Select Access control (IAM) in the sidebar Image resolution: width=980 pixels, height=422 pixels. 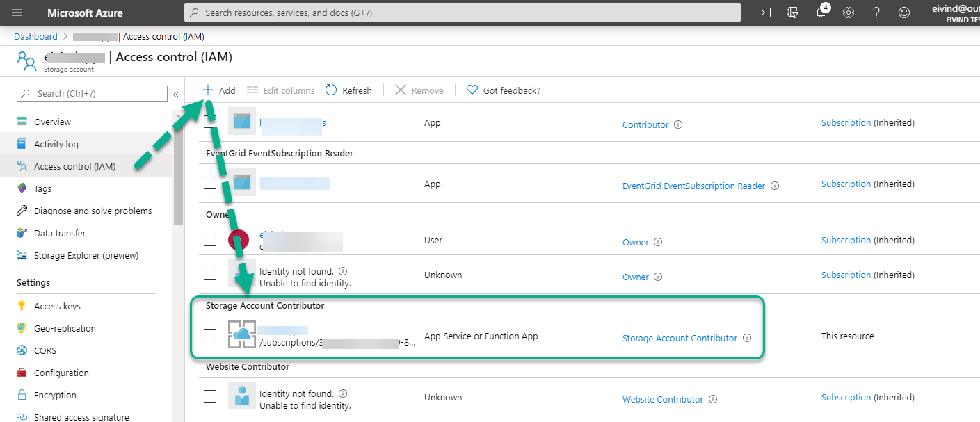[77, 165]
